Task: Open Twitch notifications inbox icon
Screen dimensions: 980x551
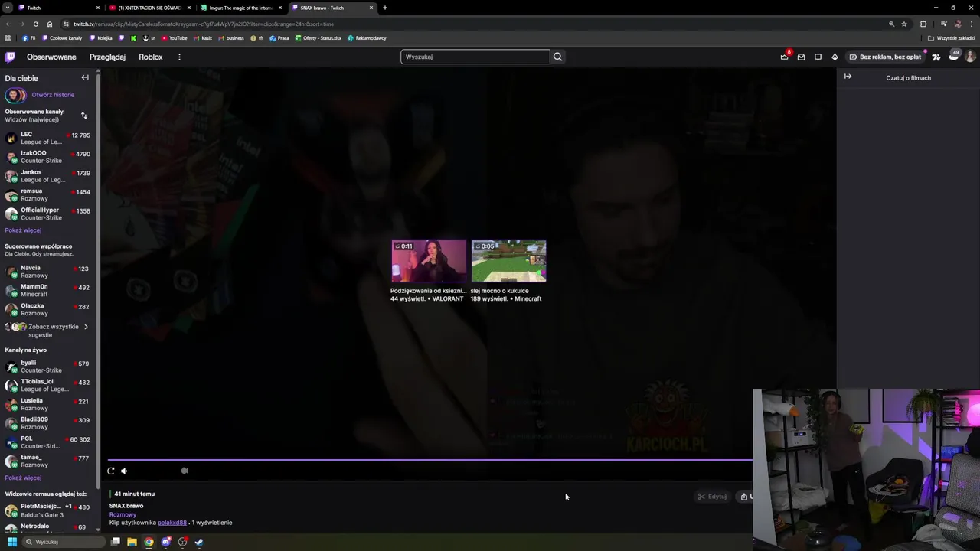Action: click(801, 57)
